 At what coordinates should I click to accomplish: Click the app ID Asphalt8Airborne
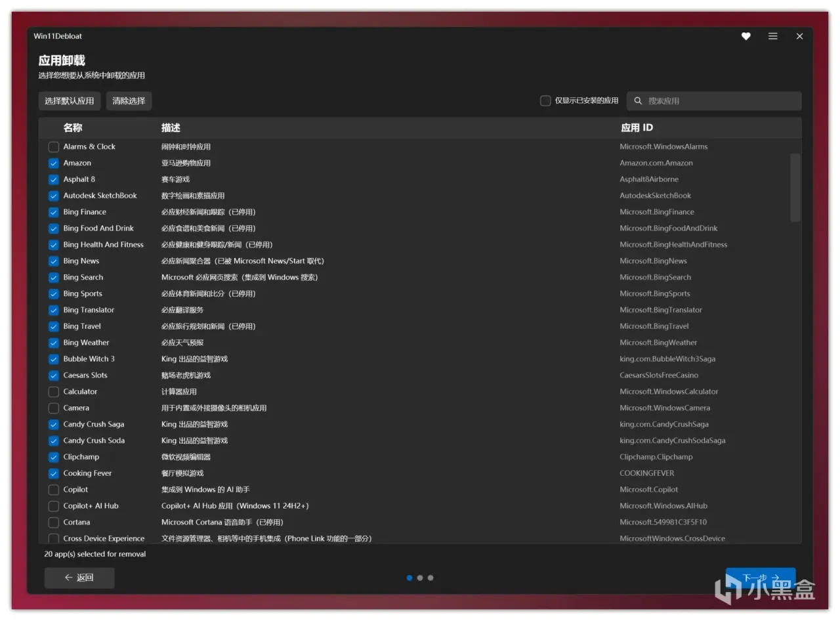coord(649,179)
